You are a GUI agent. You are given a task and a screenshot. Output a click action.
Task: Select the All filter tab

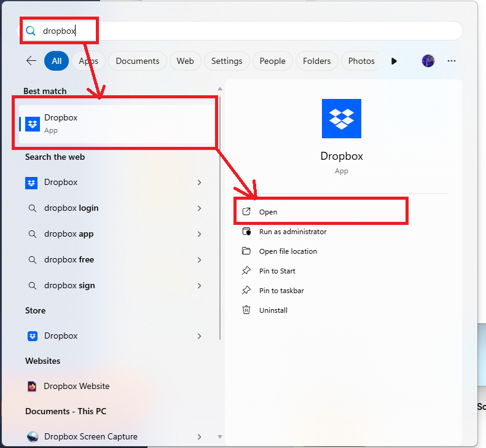click(x=57, y=61)
